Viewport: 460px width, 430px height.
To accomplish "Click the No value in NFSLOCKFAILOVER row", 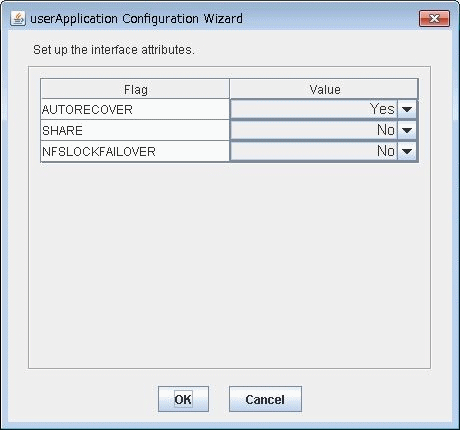I will coord(314,151).
